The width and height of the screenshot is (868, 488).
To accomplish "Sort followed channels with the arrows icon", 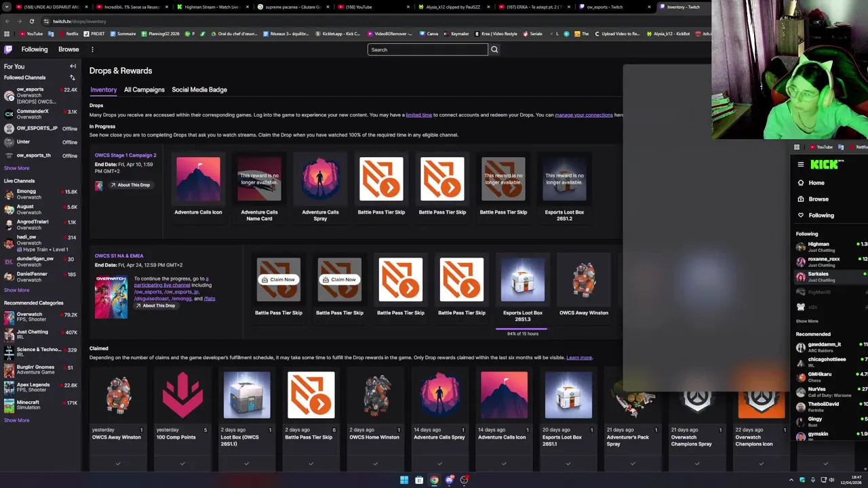I will pyautogui.click(x=73, y=77).
